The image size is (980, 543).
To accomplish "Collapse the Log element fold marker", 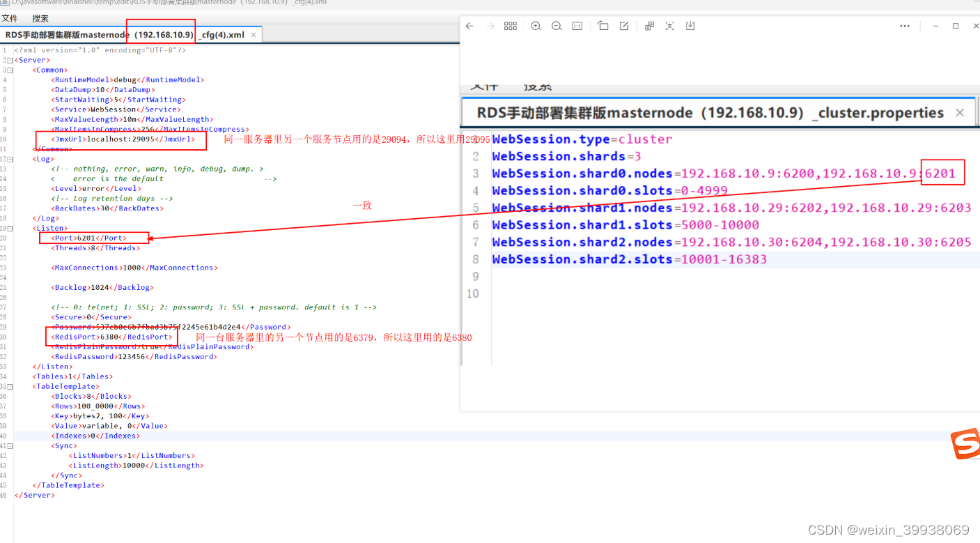I will coord(10,159).
